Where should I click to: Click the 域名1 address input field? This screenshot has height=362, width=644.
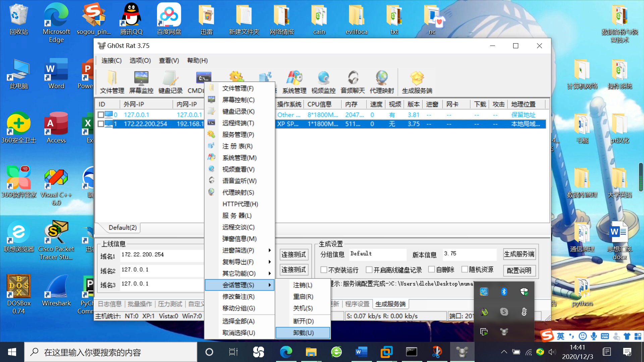tap(161, 255)
